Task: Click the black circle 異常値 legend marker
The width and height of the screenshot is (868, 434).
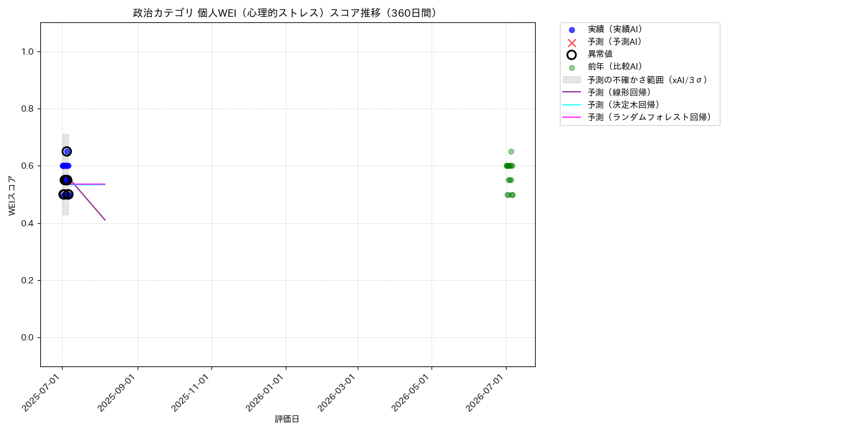Action: [572, 55]
